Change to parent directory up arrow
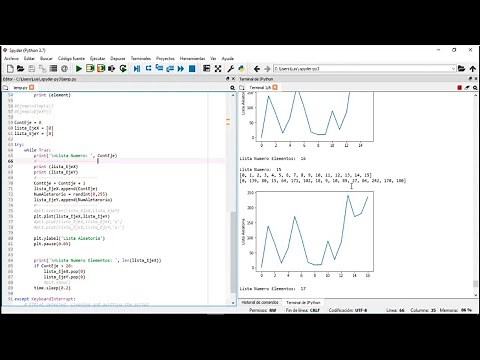This screenshot has height=360, width=480. click(x=473, y=69)
